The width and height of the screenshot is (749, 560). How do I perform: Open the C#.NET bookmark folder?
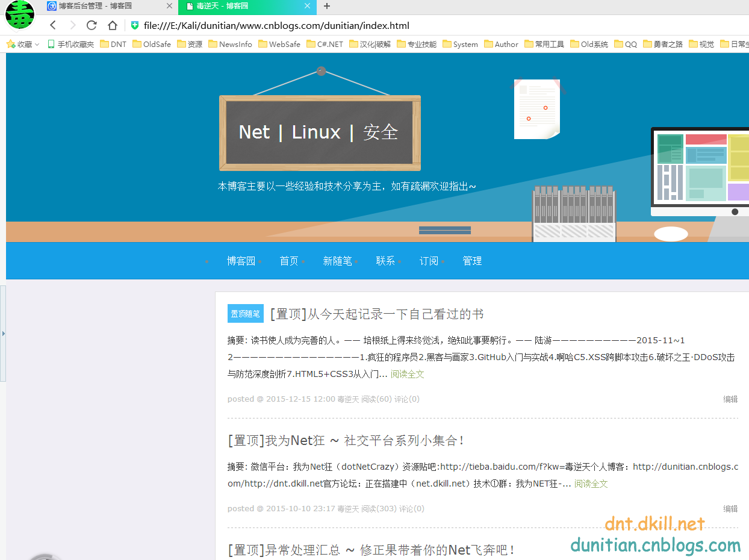click(x=325, y=44)
